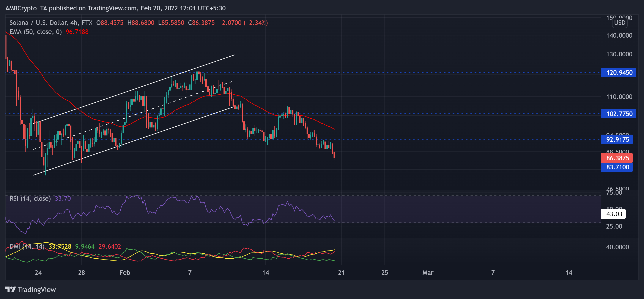Click the EMA (50, close, 0) legend

[36, 32]
